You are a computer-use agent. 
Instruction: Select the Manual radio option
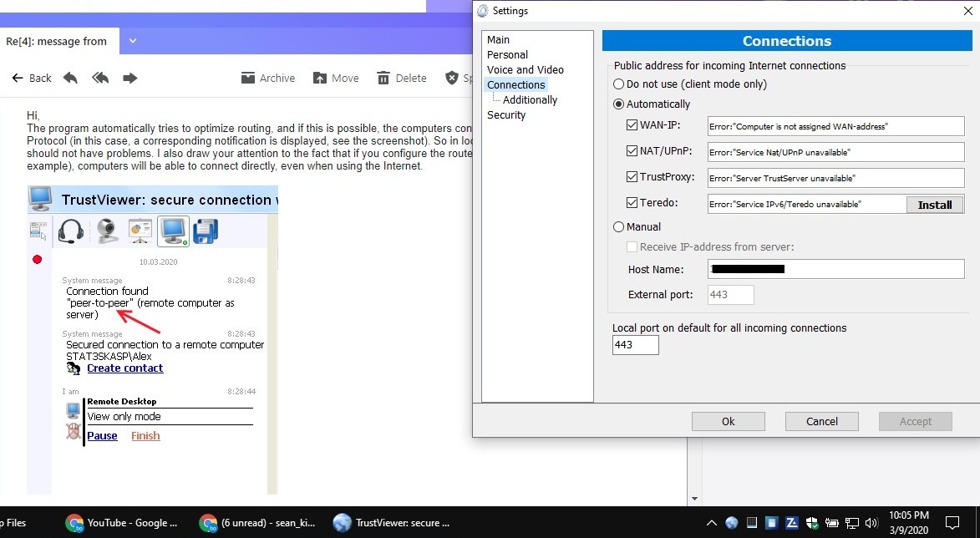pos(637,227)
